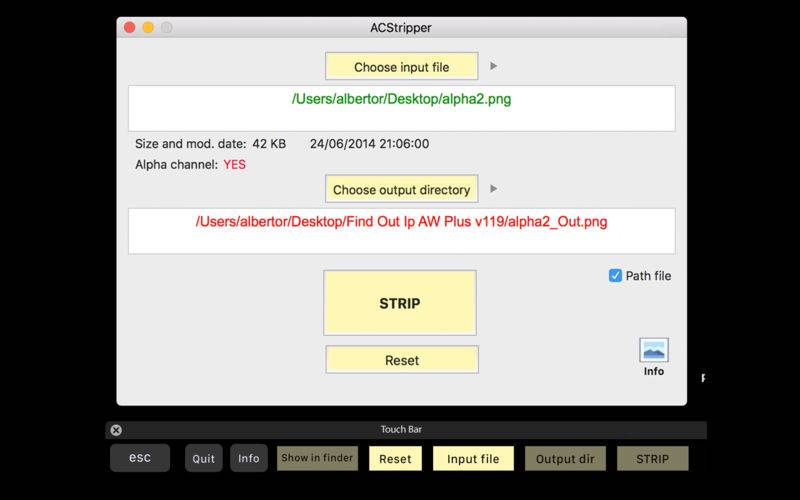Image resolution: width=800 pixels, height=500 pixels.
Task: Click the Choose input file button
Action: point(402,66)
